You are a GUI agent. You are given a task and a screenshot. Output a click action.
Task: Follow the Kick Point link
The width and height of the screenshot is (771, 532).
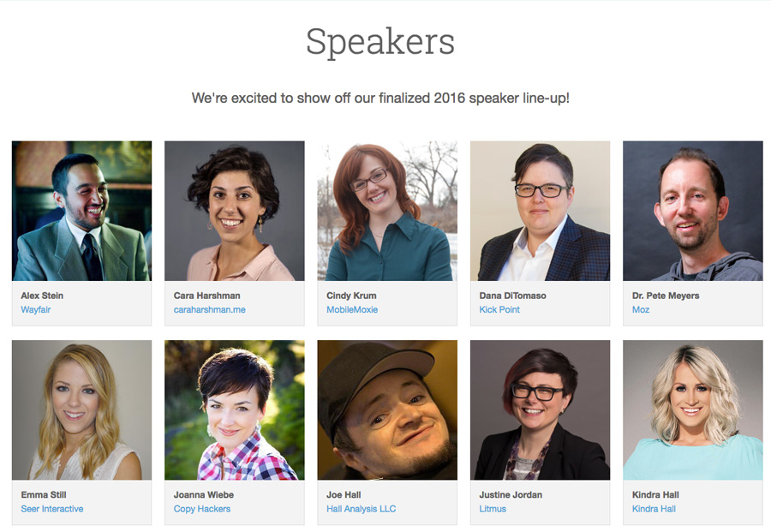click(x=499, y=310)
